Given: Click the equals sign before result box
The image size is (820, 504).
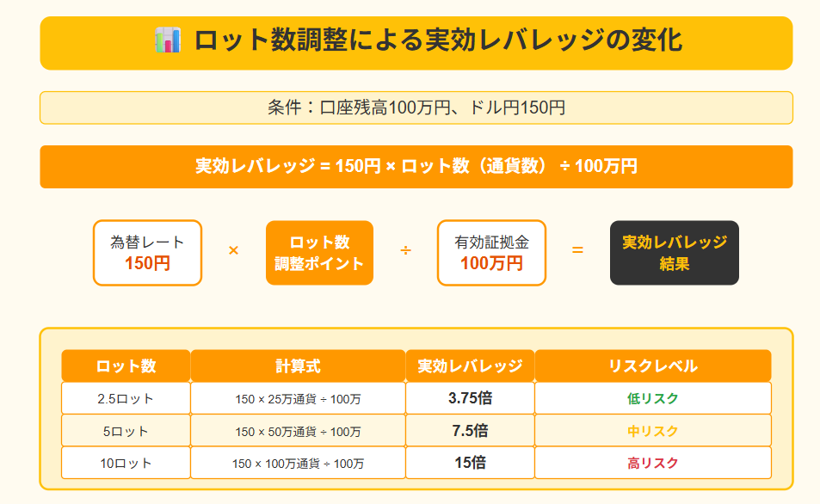Looking at the screenshot, I should pyautogui.click(x=577, y=250).
